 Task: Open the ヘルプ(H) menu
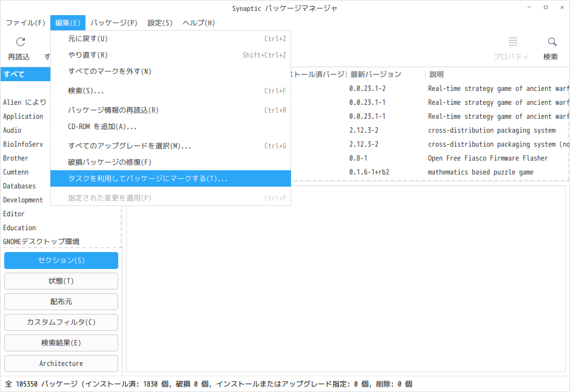coord(199,23)
